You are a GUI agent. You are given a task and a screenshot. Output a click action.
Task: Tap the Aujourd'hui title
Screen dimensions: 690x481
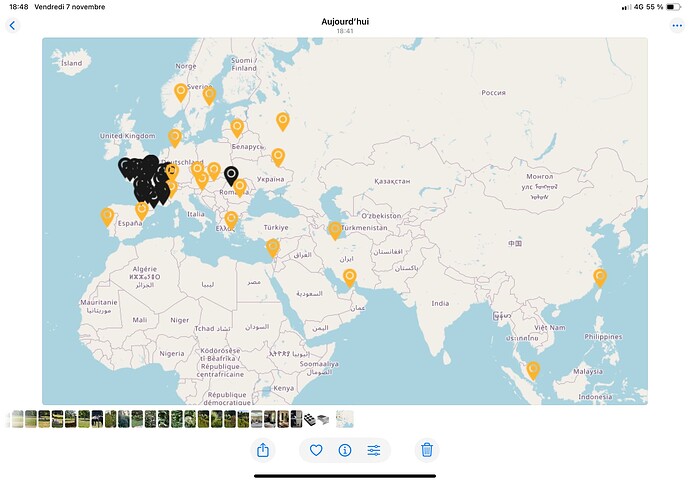pyautogui.click(x=344, y=21)
